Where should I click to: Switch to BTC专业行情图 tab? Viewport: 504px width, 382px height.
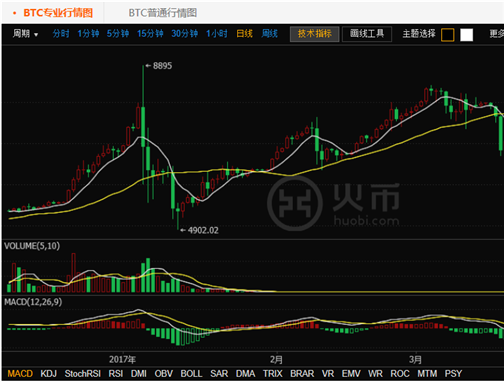[x=58, y=13]
